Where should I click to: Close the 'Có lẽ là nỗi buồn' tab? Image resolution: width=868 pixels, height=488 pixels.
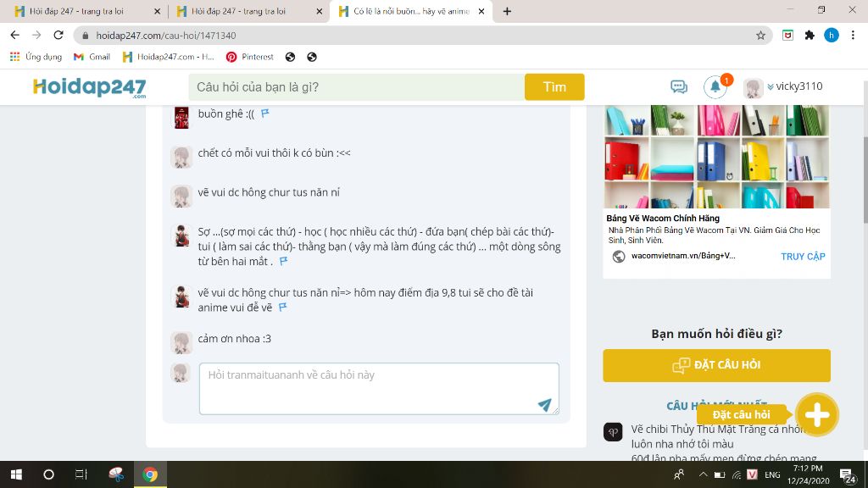coord(481,11)
